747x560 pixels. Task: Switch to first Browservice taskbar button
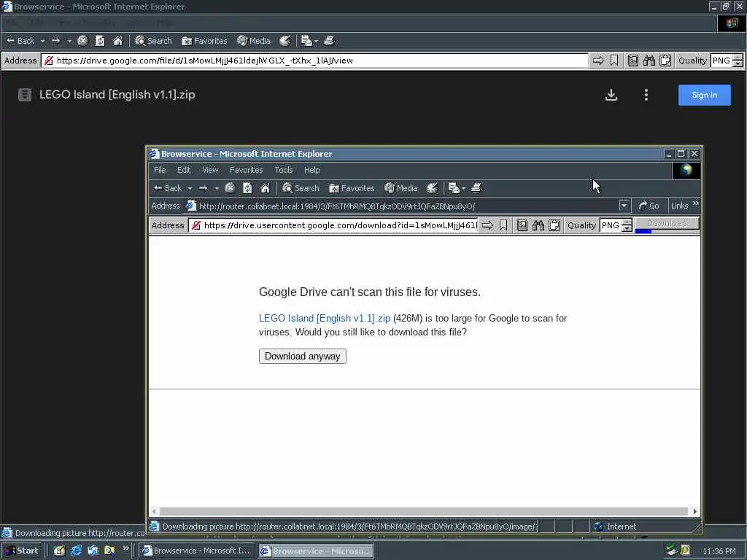197,551
